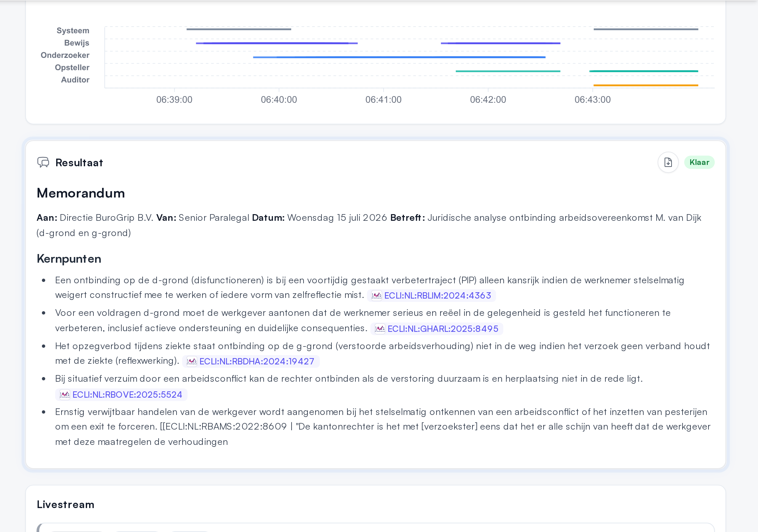Click the green Klaar status badge

click(699, 162)
